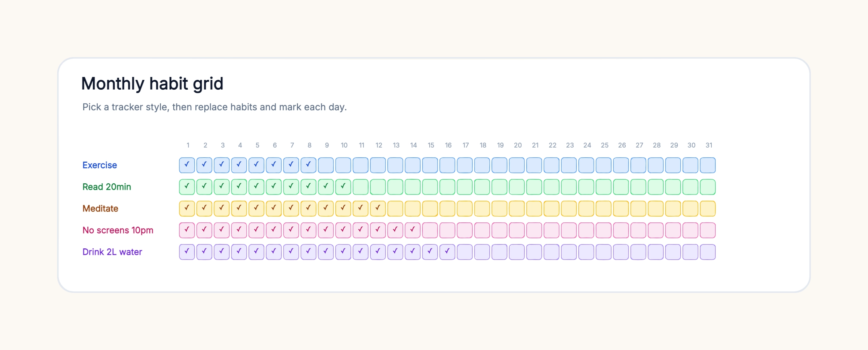The image size is (868, 350).
Task: Uncheck Exercise for day 1
Action: coord(187,165)
